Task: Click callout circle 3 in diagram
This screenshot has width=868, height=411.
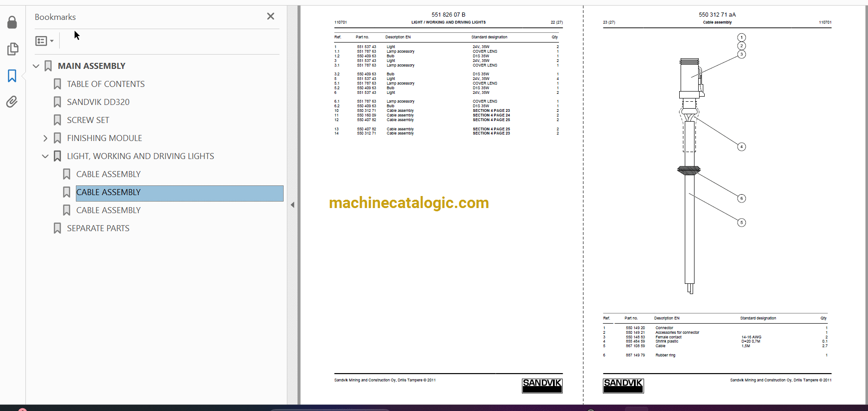Action: click(742, 55)
